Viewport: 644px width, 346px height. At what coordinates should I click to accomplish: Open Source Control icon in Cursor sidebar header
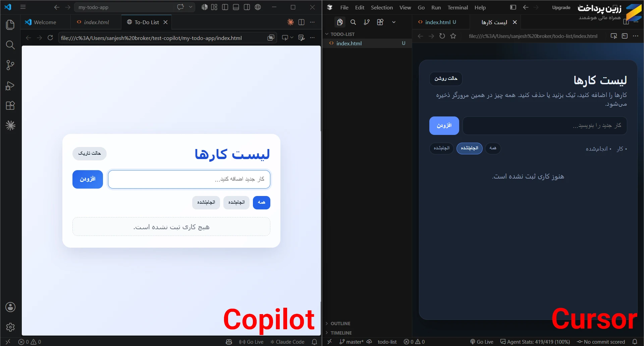click(367, 22)
